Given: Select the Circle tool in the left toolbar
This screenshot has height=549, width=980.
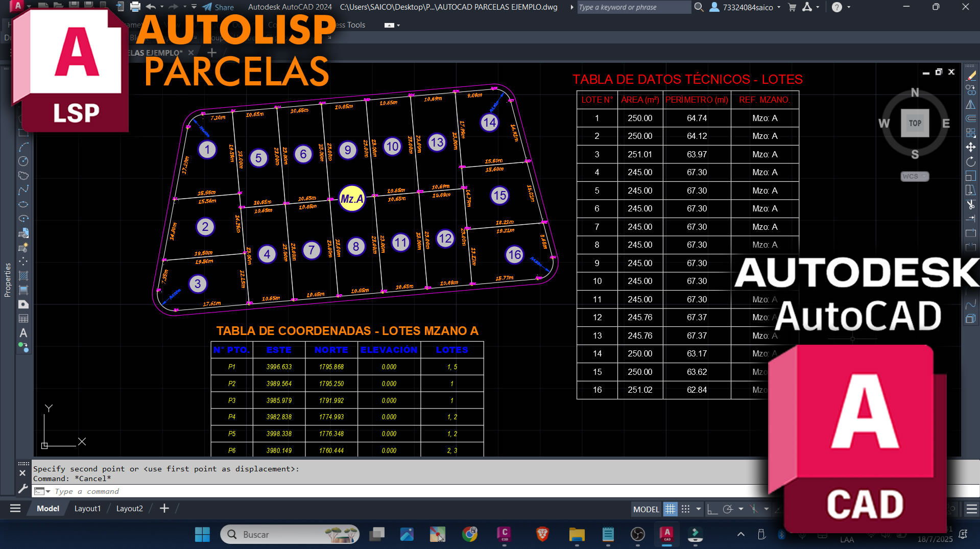Looking at the screenshot, I should click(x=23, y=161).
